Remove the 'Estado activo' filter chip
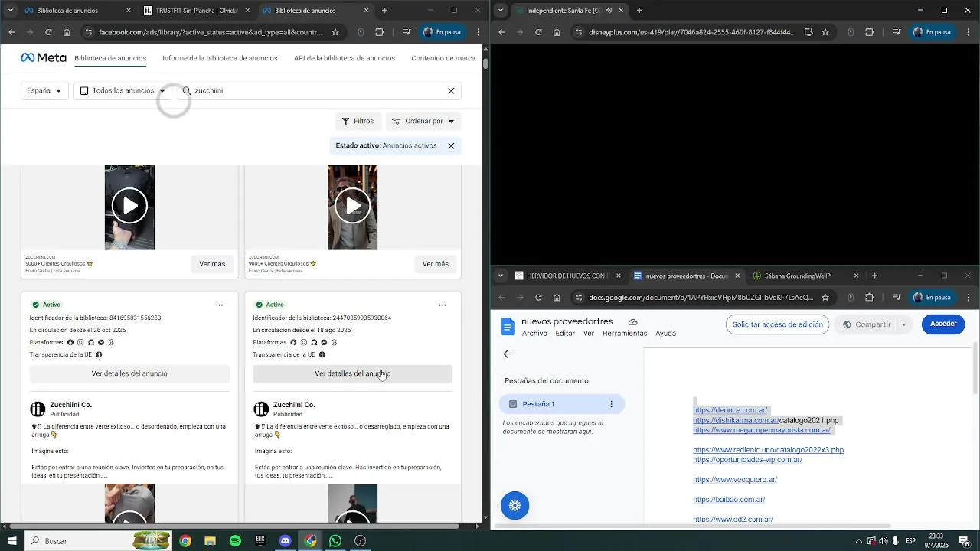The height and width of the screenshot is (551, 980). (x=451, y=145)
